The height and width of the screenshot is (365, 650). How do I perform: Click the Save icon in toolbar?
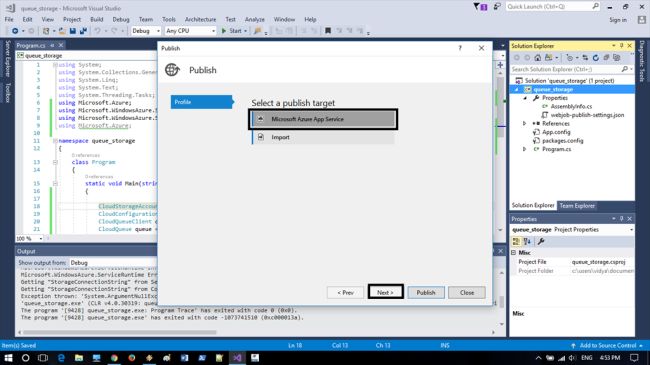pos(73,31)
